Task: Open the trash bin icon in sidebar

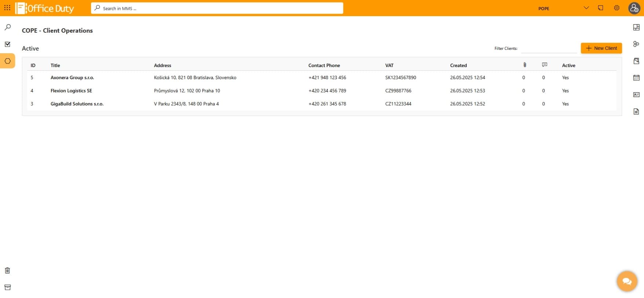Action: [x=7, y=271]
